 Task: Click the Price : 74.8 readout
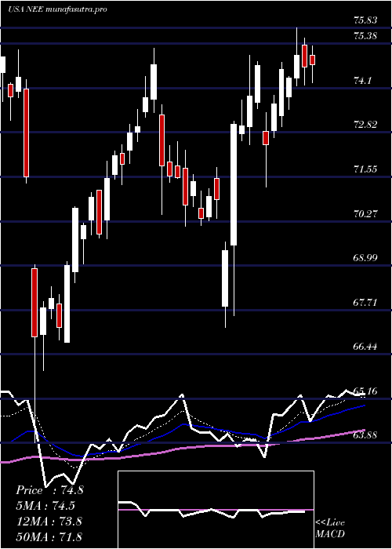(x=49, y=490)
